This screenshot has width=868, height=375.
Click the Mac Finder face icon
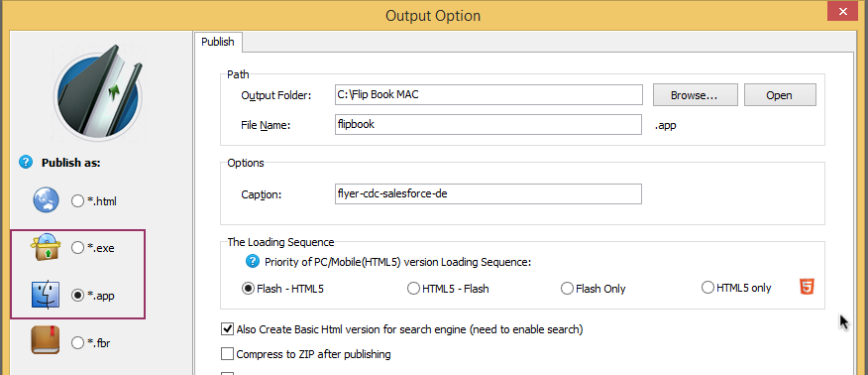click(46, 296)
